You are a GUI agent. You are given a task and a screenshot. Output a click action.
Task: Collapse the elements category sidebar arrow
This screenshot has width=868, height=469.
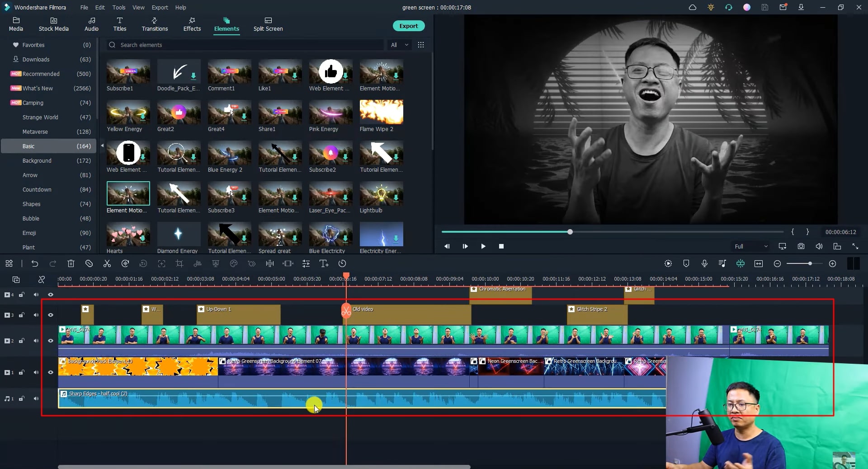pos(102,145)
